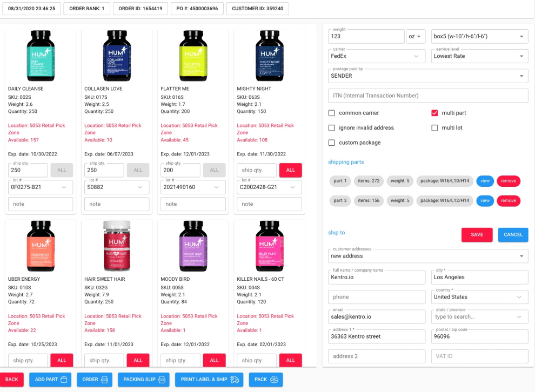This screenshot has width=535, height=392.
Task: Select the Moody Bird product image
Action: click(x=193, y=246)
